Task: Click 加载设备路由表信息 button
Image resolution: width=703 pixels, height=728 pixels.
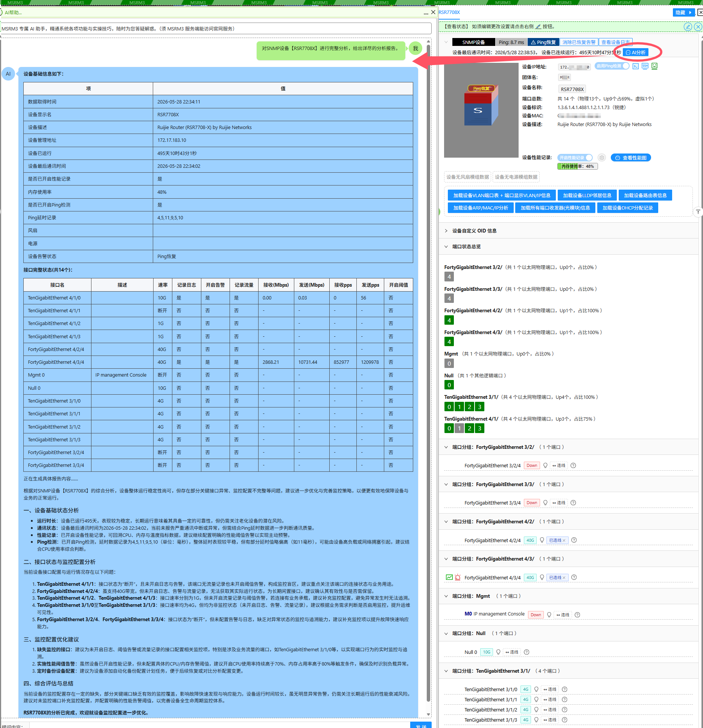Action: [x=645, y=196]
